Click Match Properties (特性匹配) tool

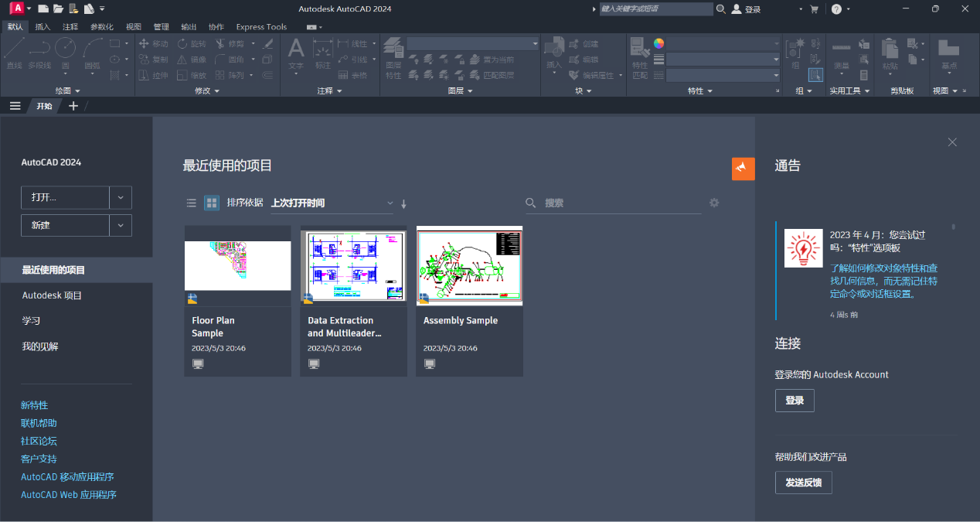coord(640,58)
